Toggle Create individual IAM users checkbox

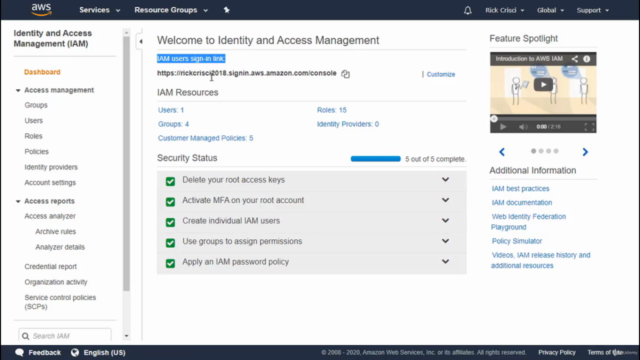tap(170, 222)
